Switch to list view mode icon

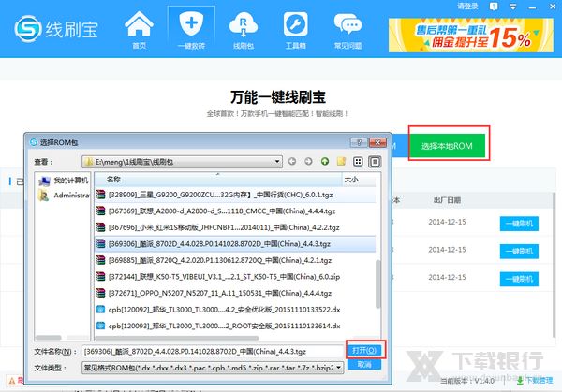click(358, 162)
